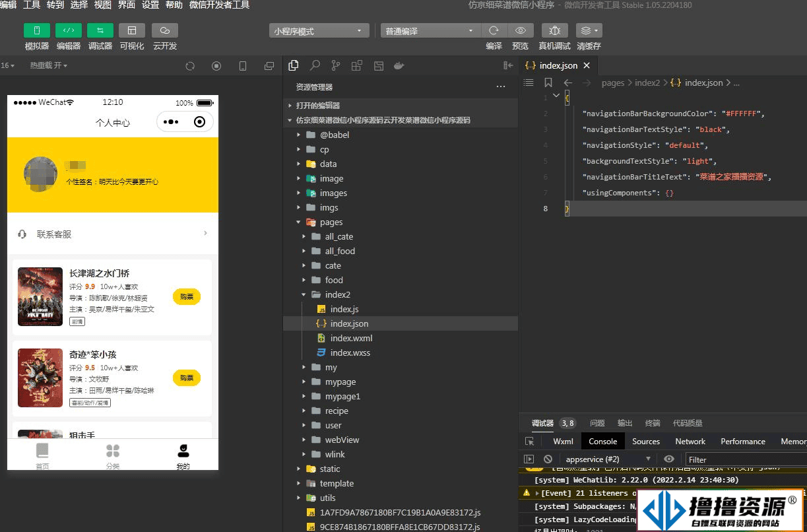Open the 设置 menu

coord(150,5)
